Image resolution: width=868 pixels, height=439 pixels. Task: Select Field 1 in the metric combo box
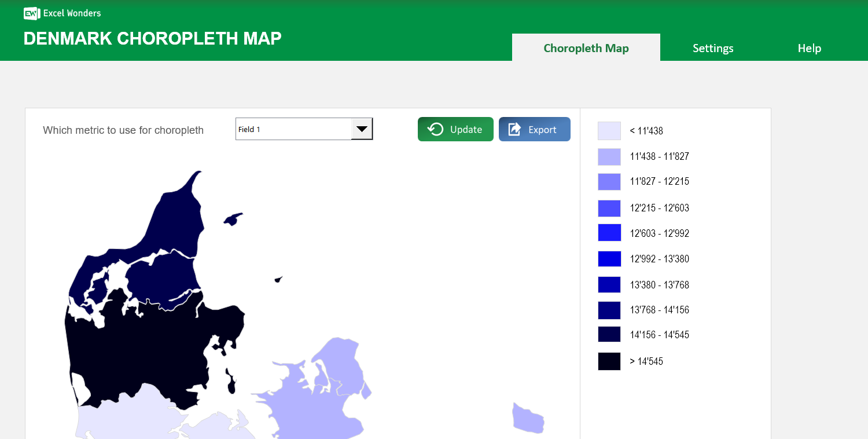click(x=292, y=129)
